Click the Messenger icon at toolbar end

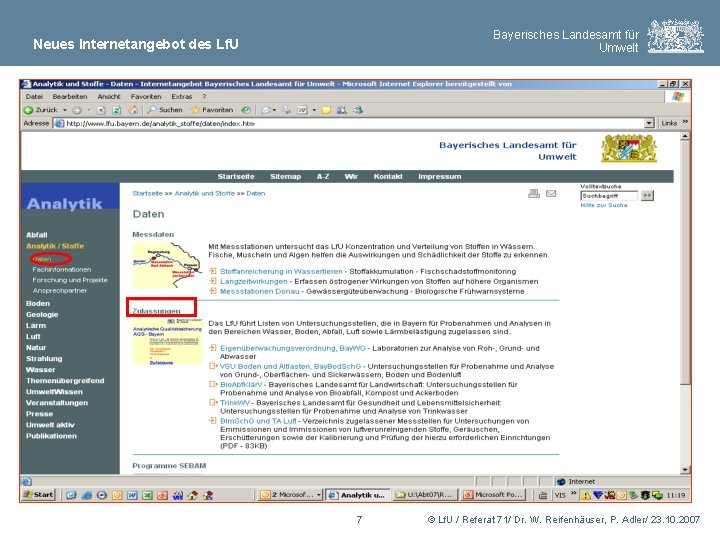point(358,110)
